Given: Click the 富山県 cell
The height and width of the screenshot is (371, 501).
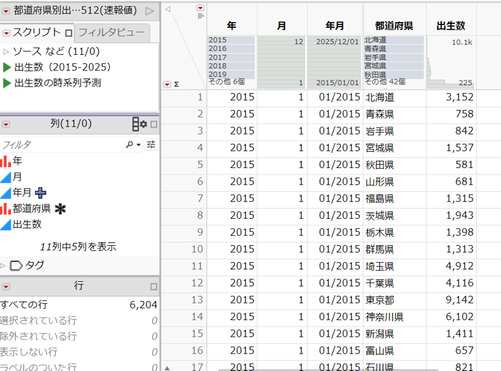Looking at the screenshot, I should (x=395, y=351).
